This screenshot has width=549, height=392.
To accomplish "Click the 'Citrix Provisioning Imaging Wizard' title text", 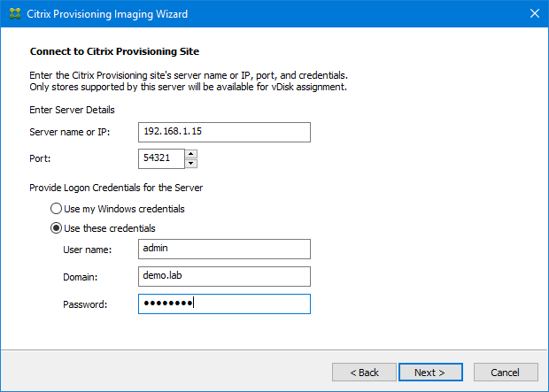I will click(107, 14).
